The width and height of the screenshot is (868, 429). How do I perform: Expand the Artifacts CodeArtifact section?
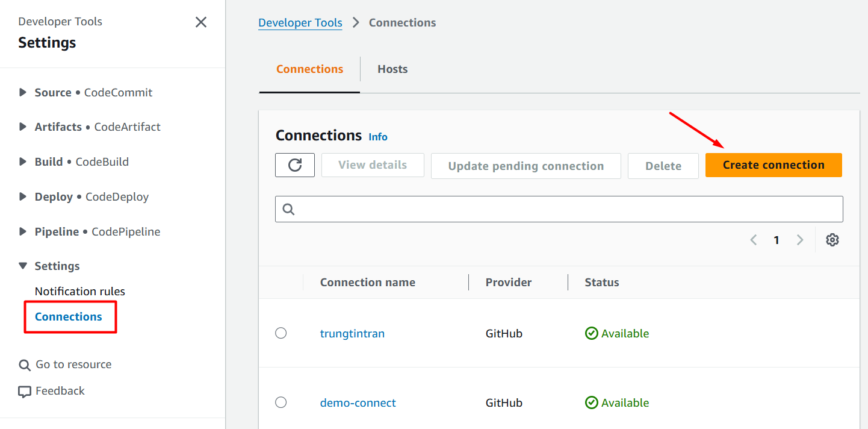click(x=23, y=127)
